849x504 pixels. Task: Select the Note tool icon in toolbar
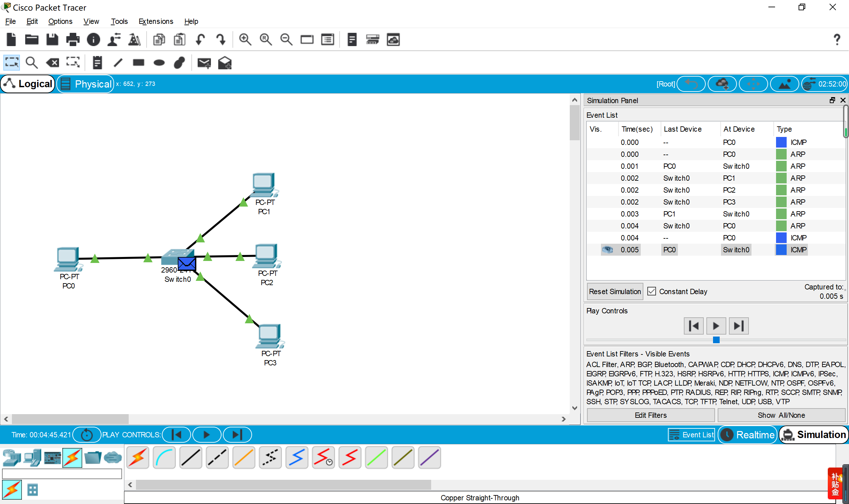tap(97, 62)
